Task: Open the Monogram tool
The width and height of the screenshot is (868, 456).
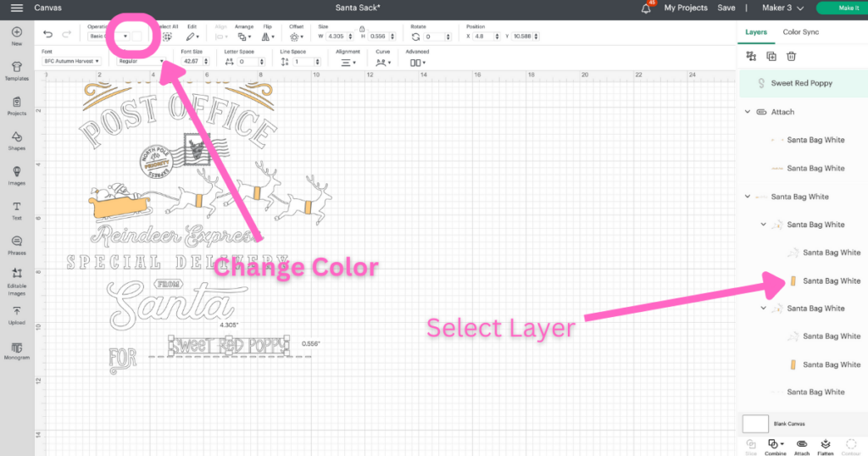Action: pos(17,348)
